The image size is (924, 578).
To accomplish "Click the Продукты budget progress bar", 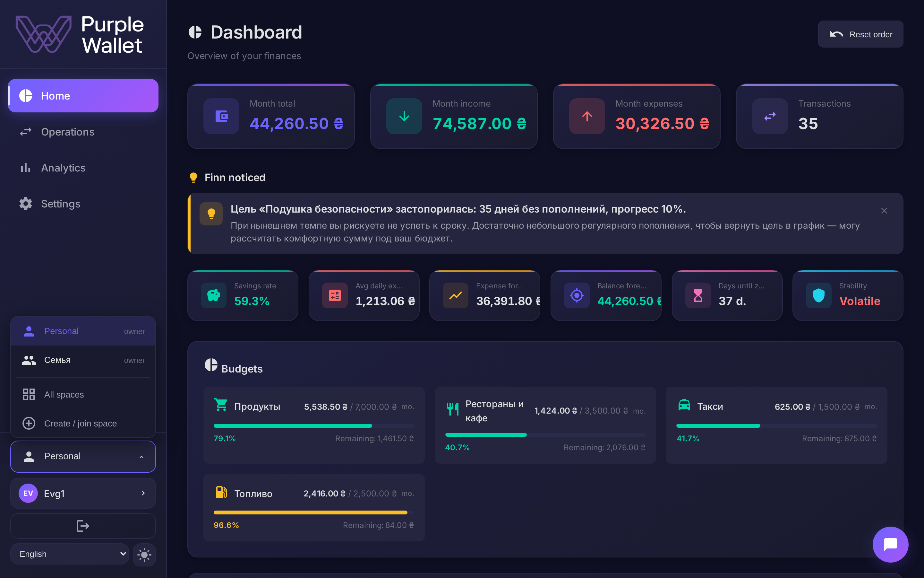I will point(314,425).
